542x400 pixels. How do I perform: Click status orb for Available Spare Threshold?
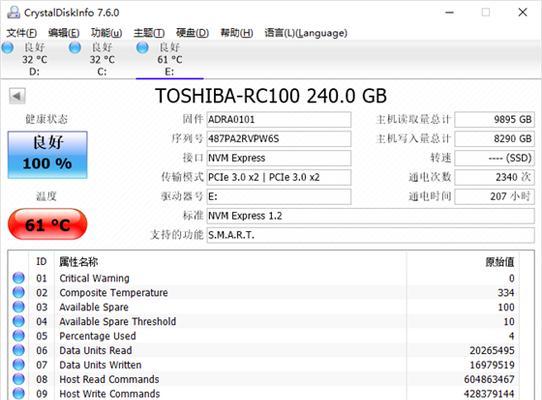[19, 321]
